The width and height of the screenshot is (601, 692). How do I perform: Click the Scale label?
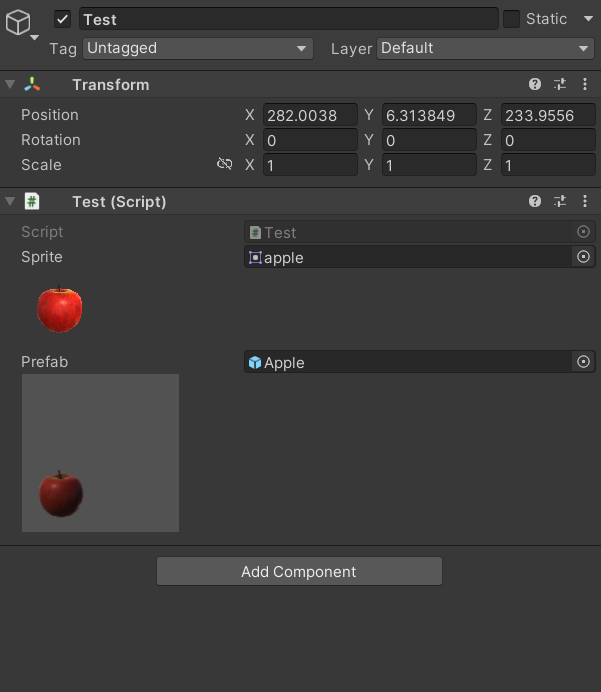pyautogui.click(x=41, y=165)
